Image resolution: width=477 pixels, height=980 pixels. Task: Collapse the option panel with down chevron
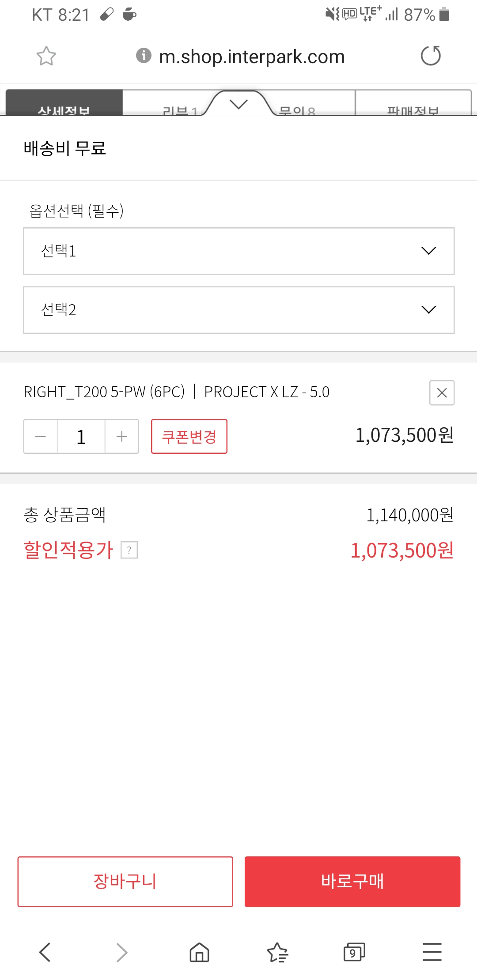point(238,104)
